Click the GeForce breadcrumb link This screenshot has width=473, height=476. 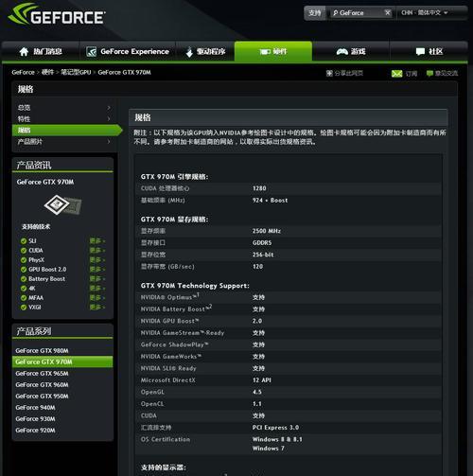pyautogui.click(x=23, y=73)
